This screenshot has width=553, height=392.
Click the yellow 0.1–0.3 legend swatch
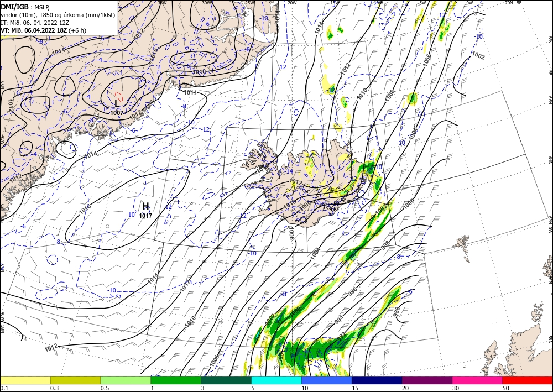click(25, 380)
